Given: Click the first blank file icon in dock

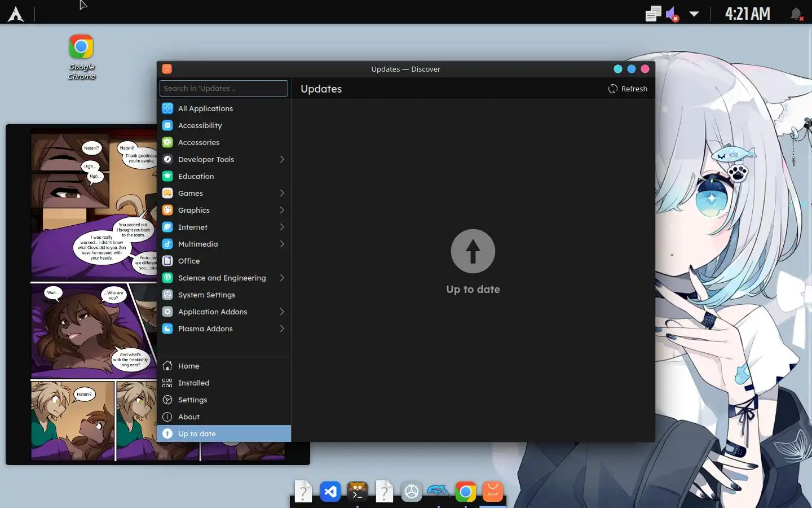Looking at the screenshot, I should point(303,492).
